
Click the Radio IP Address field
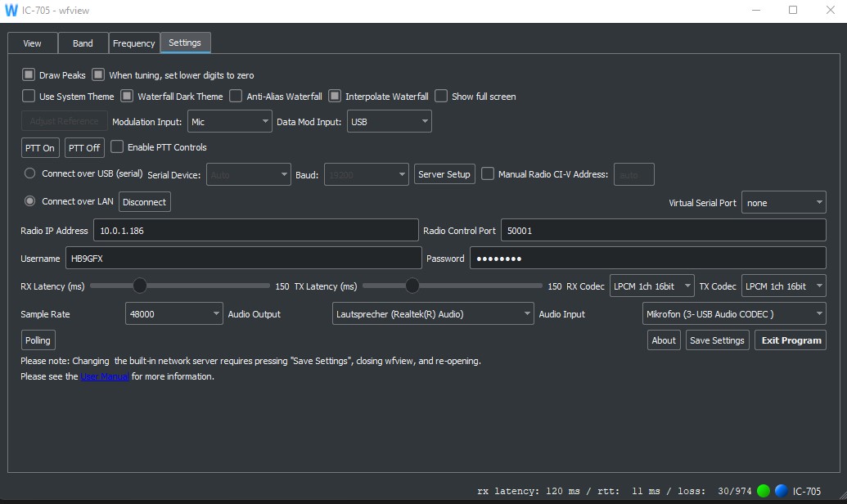click(x=255, y=231)
